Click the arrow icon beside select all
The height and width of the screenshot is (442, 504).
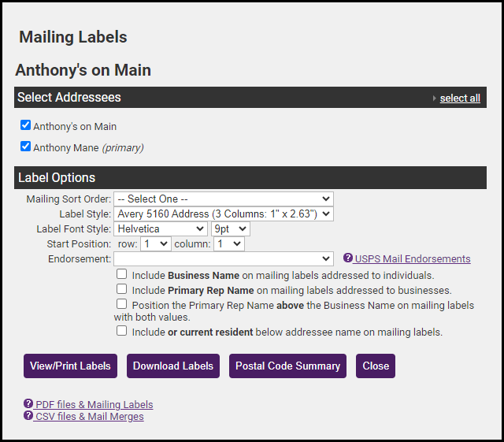(434, 98)
